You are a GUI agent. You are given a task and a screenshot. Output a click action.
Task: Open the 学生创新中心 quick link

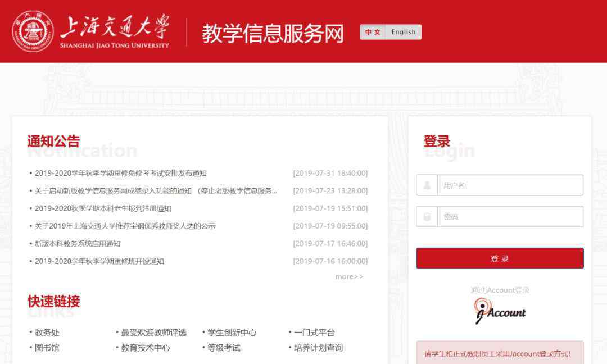[232, 333]
